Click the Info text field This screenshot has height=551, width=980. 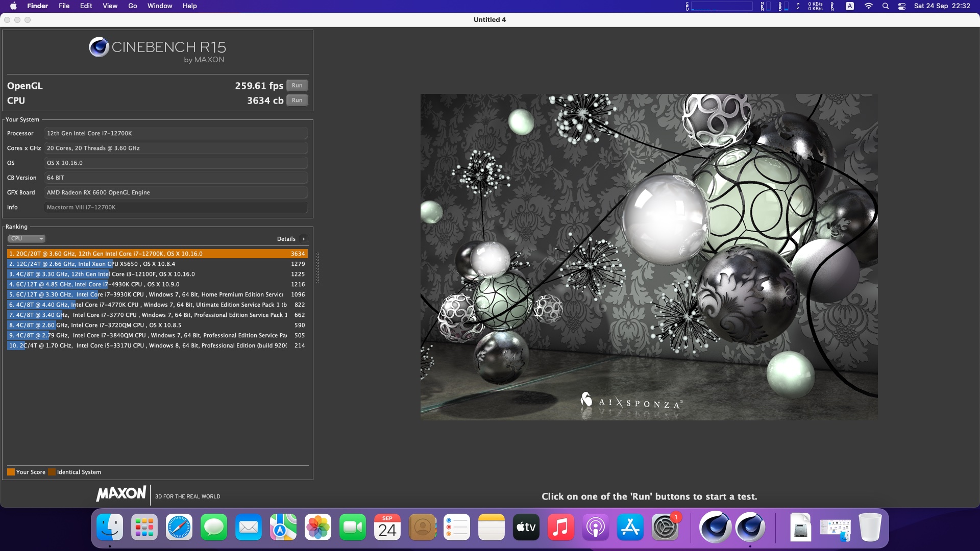pos(176,207)
